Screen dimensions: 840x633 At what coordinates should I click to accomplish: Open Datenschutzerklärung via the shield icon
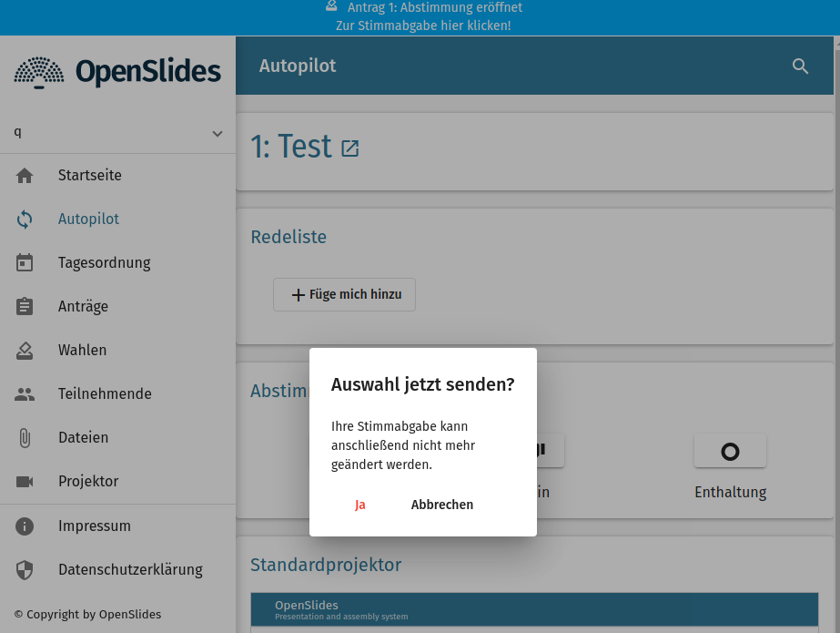(25, 569)
